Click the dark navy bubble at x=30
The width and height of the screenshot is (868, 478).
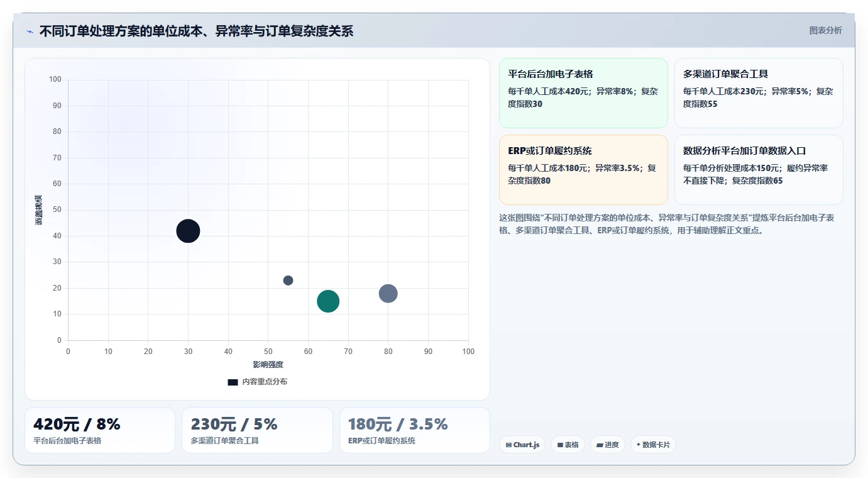(x=188, y=231)
